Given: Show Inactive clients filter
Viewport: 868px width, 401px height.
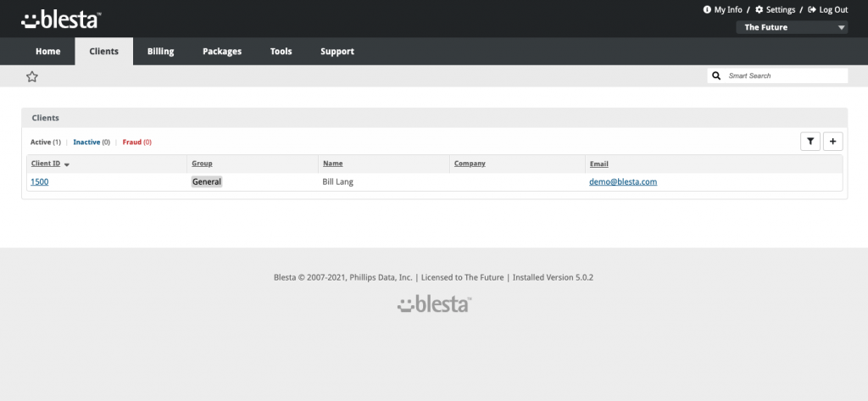Looking at the screenshot, I should click(x=92, y=142).
